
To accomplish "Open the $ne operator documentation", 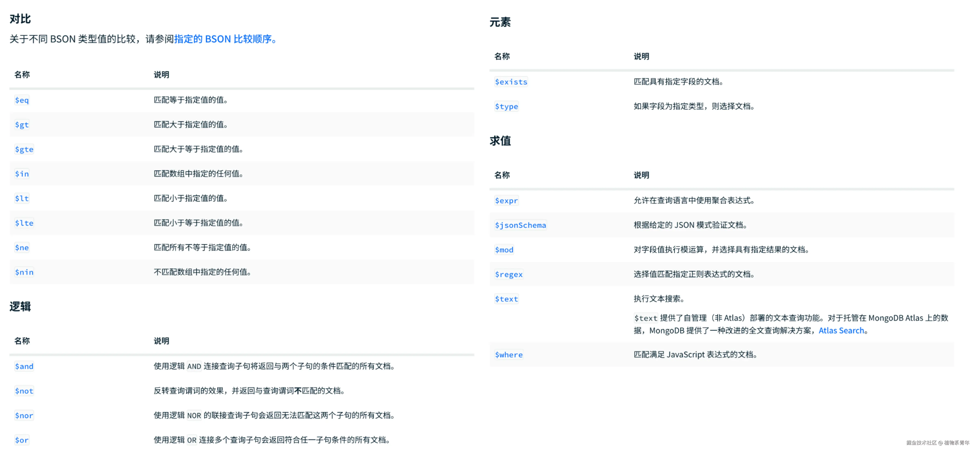I will coord(22,248).
